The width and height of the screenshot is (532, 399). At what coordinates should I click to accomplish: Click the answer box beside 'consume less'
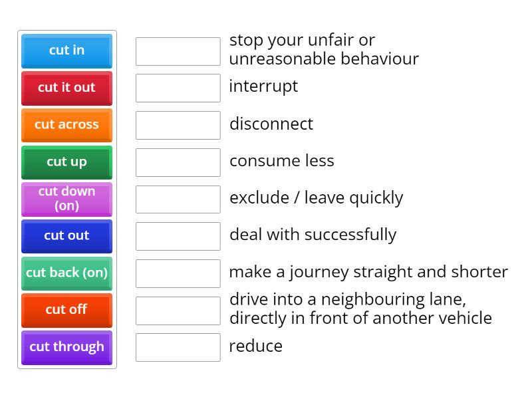coord(177,160)
